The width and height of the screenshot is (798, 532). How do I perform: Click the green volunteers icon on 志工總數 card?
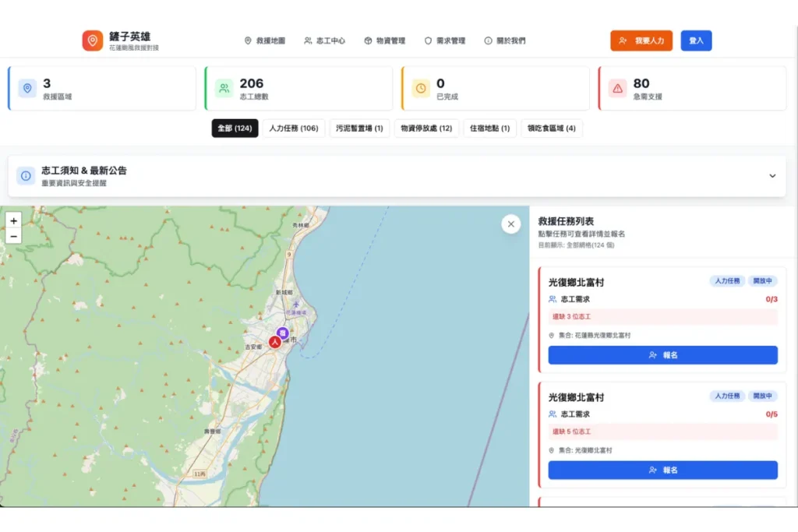[x=224, y=89]
